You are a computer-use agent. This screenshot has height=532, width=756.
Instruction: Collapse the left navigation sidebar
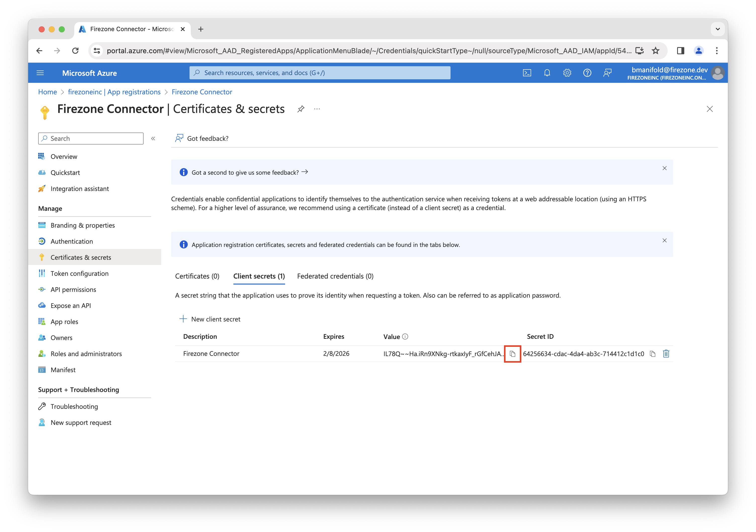[153, 139]
